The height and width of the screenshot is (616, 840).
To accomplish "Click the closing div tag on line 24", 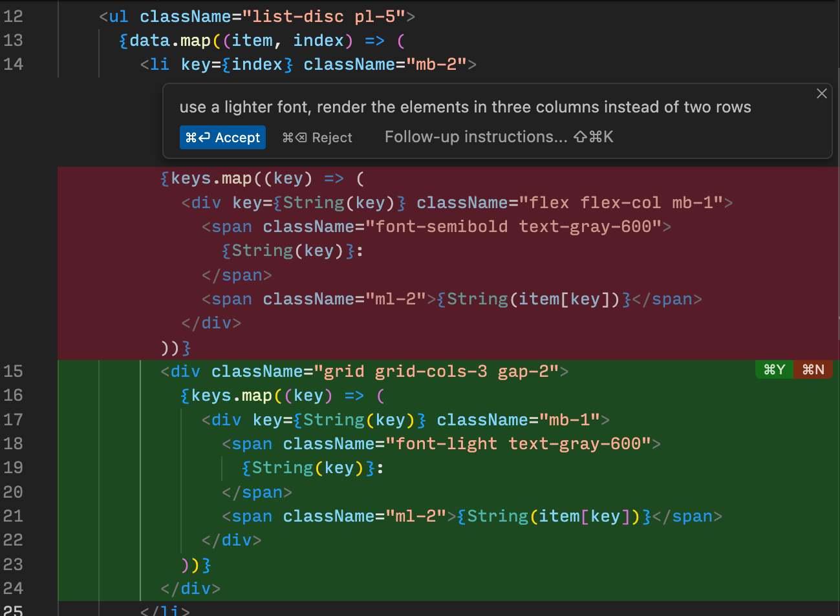I will (x=191, y=589).
